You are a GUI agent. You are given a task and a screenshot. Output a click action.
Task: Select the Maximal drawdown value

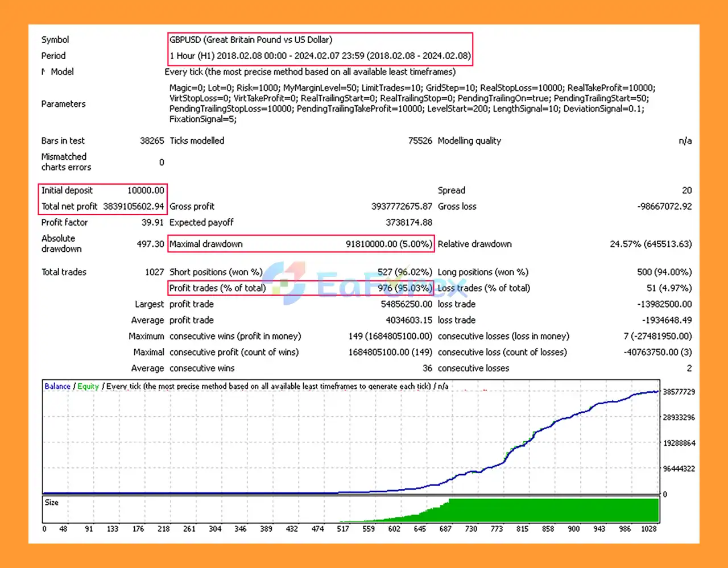coord(388,244)
